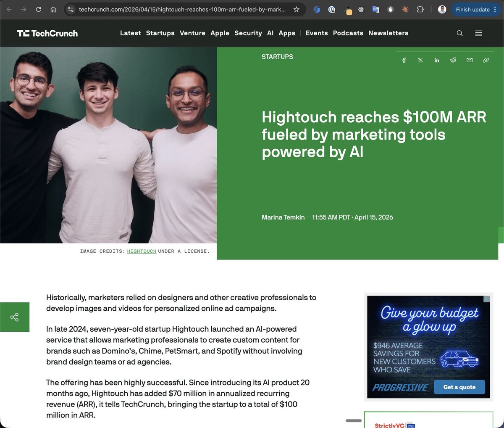Share article on LinkedIn icon

(x=437, y=60)
